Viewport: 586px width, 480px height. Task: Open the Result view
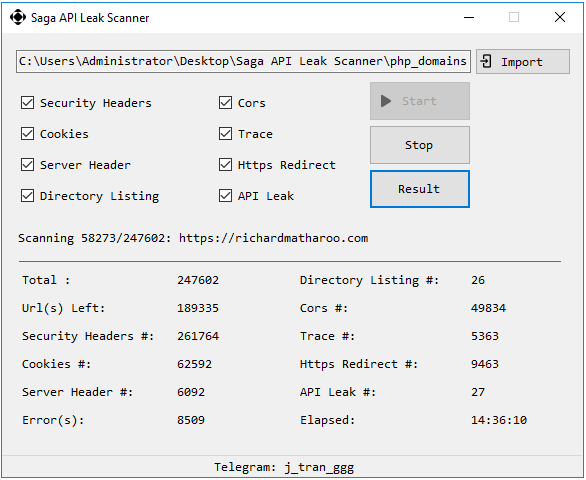tap(420, 189)
